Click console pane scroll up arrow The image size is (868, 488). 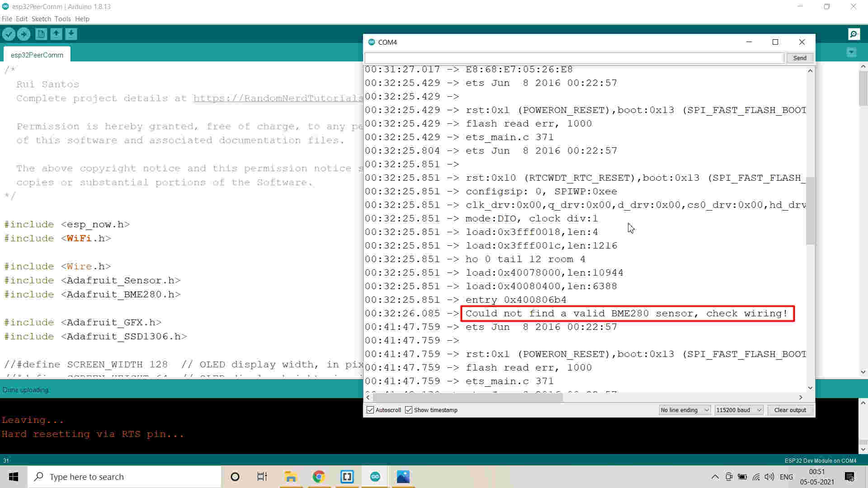tap(863, 403)
